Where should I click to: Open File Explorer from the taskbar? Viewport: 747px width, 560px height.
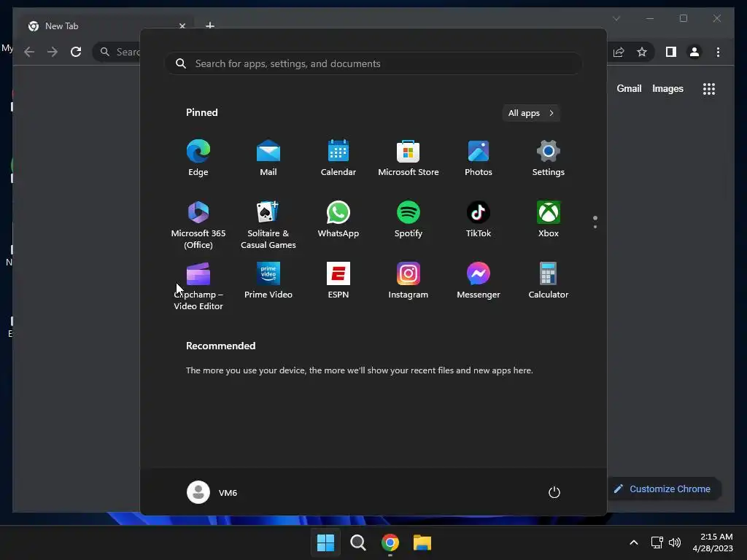[422, 542]
